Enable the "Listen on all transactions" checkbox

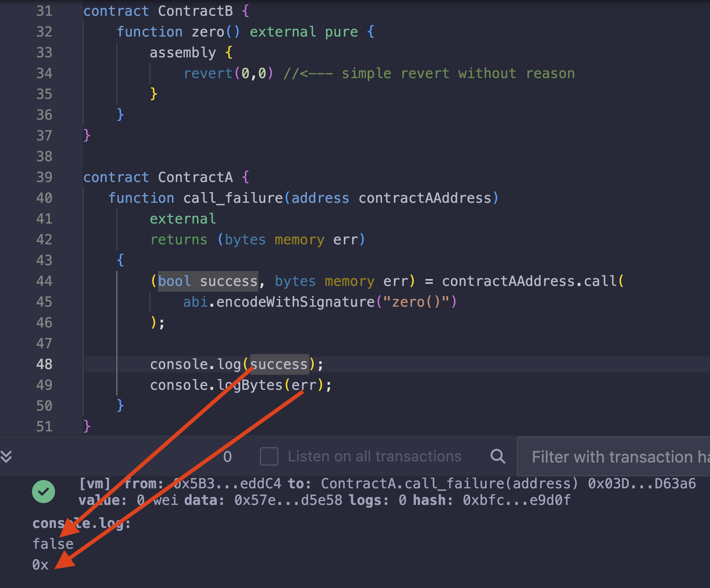(x=269, y=456)
